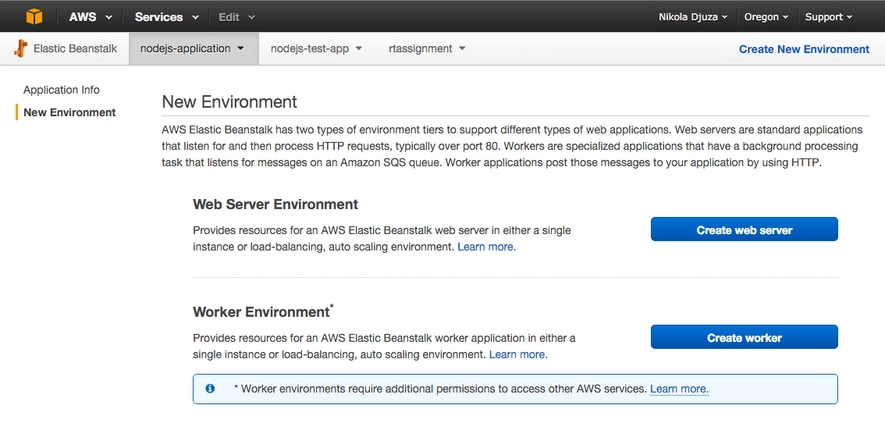Open the AWS dropdown menu
Image resolution: width=885 pixels, height=430 pixels.
[89, 17]
